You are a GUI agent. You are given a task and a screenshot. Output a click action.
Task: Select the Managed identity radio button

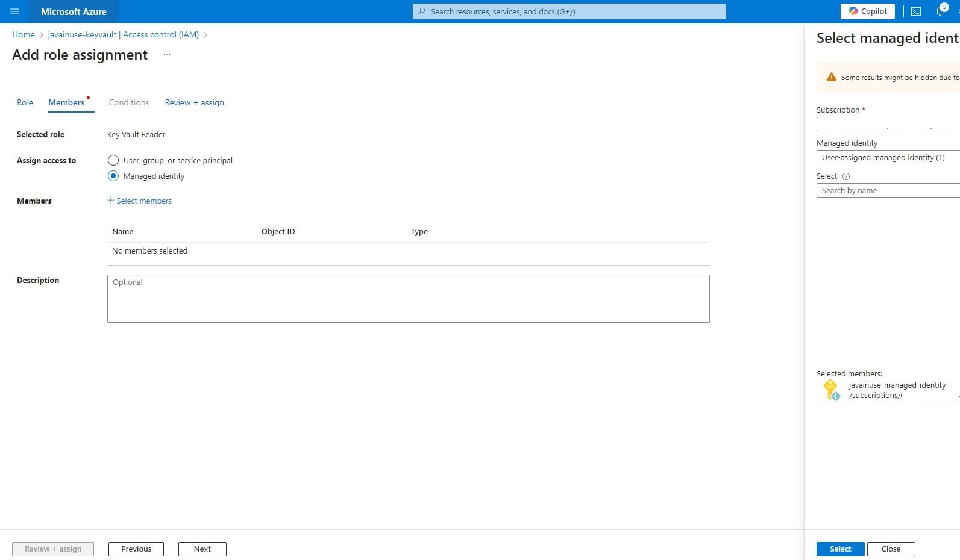coord(113,176)
